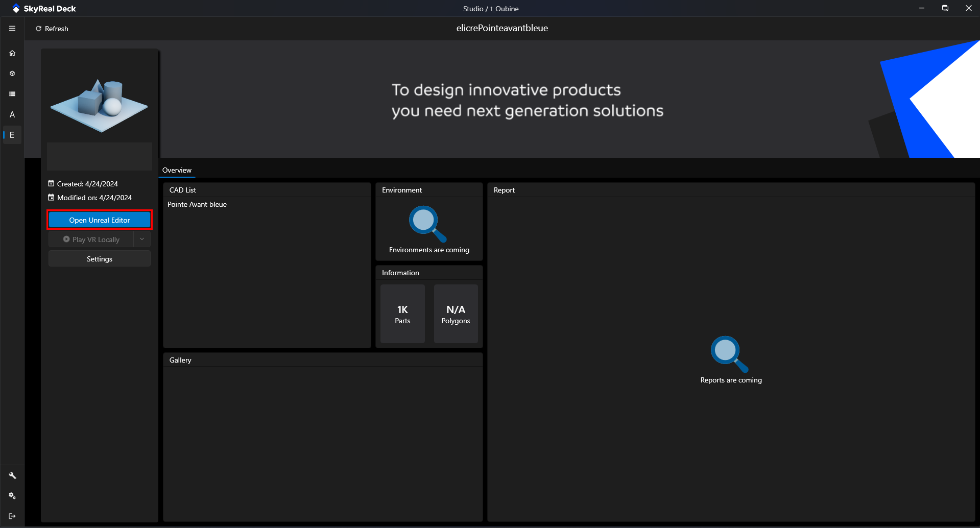The height and width of the screenshot is (528, 980).
Task: Select the 'A' sidebar item
Action: pyautogui.click(x=12, y=114)
